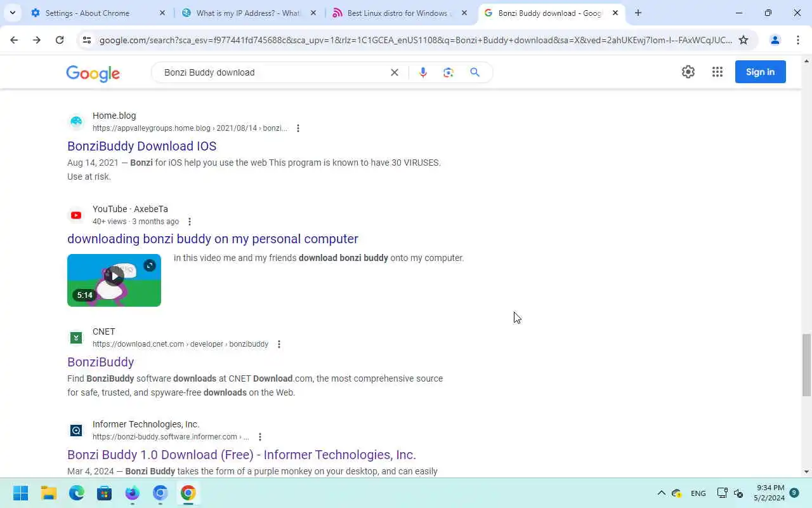Open options for CNET result
Image resolution: width=812 pixels, height=508 pixels.
click(x=279, y=344)
